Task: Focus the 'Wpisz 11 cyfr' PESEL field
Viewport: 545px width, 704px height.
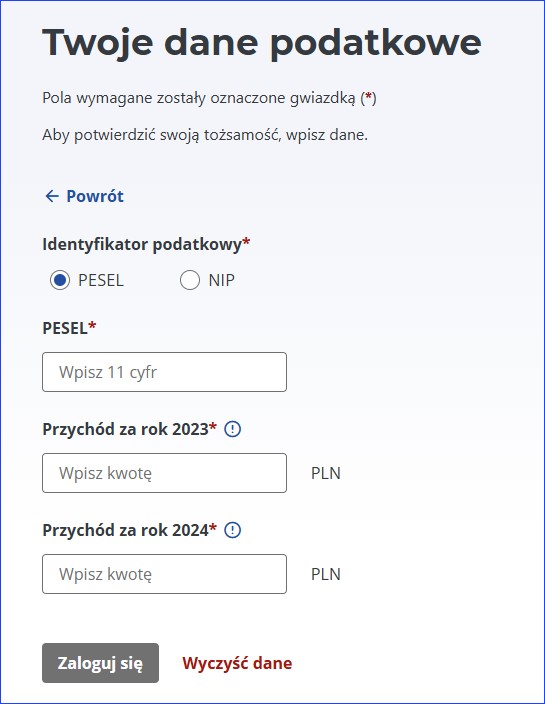Action: (164, 372)
